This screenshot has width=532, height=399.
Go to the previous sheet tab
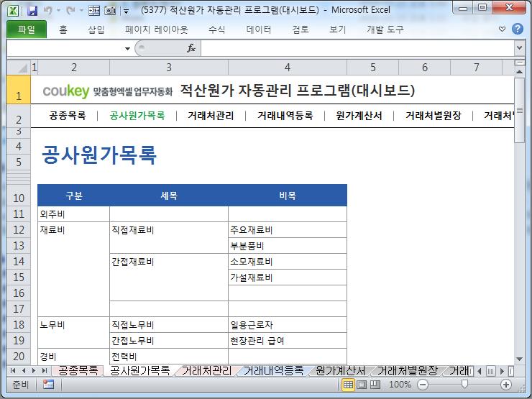24,371
